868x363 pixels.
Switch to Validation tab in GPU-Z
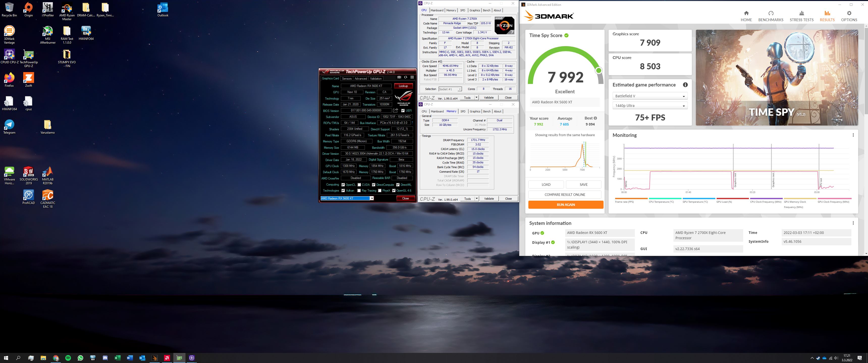376,78
